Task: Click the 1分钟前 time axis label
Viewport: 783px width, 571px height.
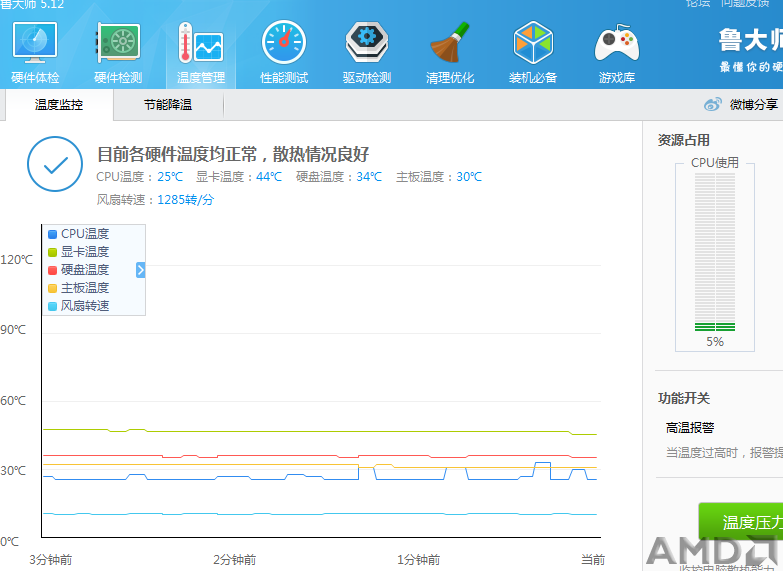Action: coord(418,560)
